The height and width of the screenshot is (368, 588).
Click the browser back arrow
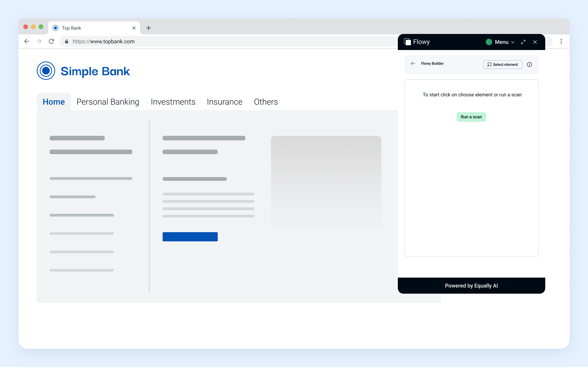[27, 41]
